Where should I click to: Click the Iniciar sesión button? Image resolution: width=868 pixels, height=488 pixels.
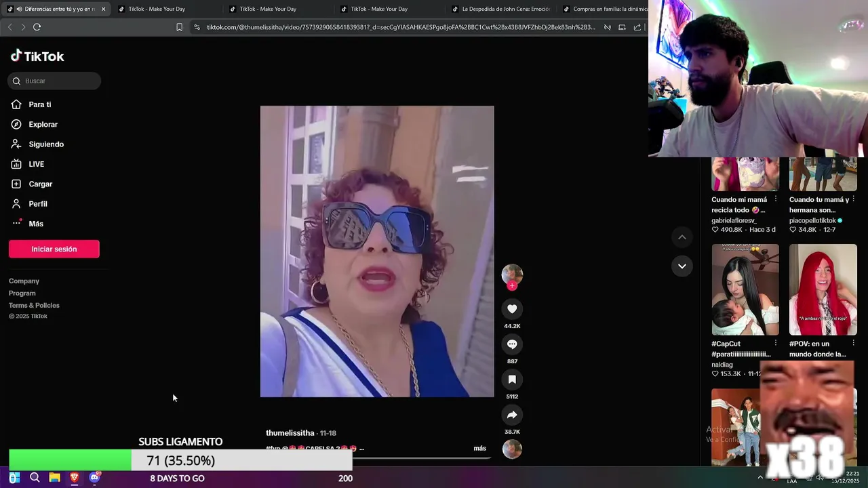(54, 249)
